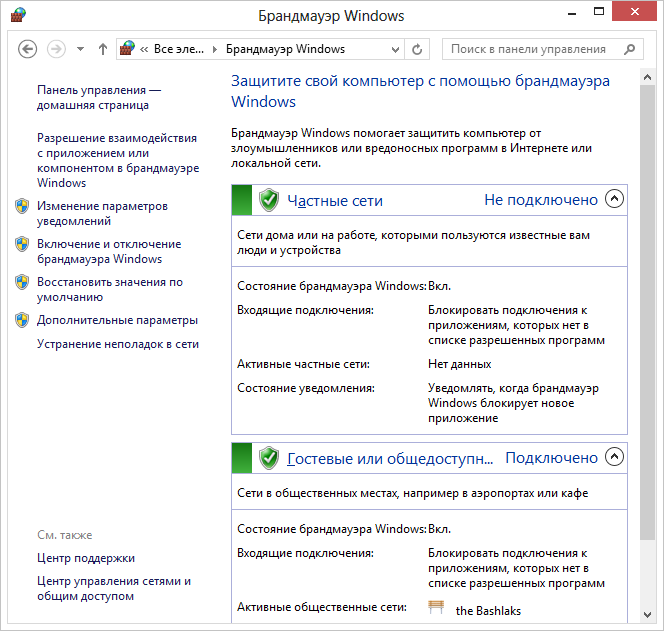
Task: Click the Forward navigation arrow
Action: click(56, 49)
